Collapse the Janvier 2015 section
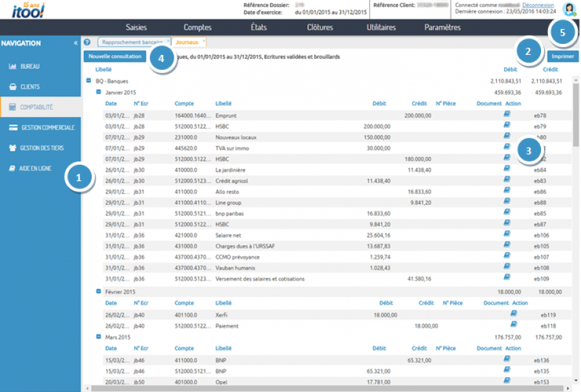Screen dimensions: 581x392 (x=98, y=92)
